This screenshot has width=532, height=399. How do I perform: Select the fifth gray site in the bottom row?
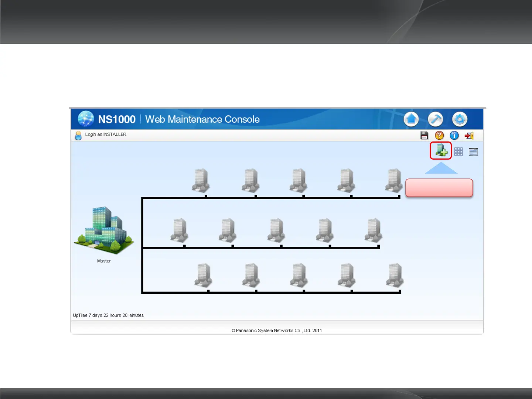(x=395, y=276)
